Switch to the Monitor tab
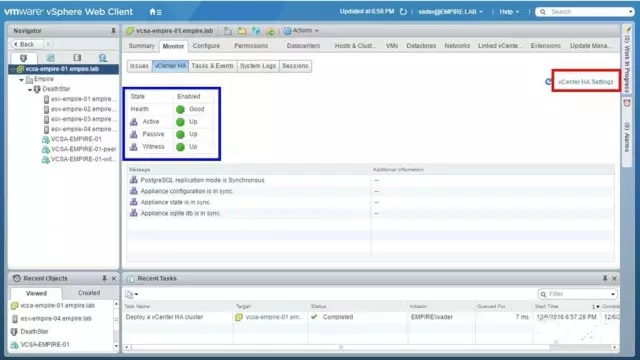 click(173, 46)
